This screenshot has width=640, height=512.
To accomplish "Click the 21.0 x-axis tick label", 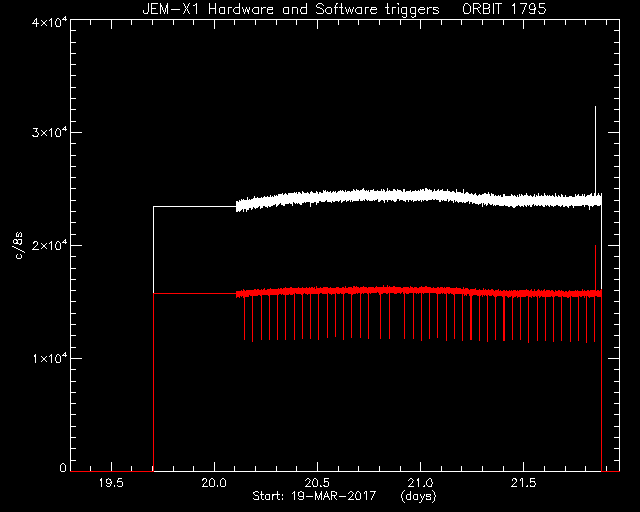I will tap(420, 483).
